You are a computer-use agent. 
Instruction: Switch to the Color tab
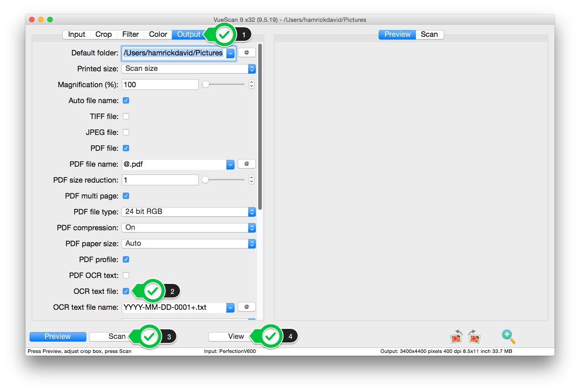[x=158, y=34]
